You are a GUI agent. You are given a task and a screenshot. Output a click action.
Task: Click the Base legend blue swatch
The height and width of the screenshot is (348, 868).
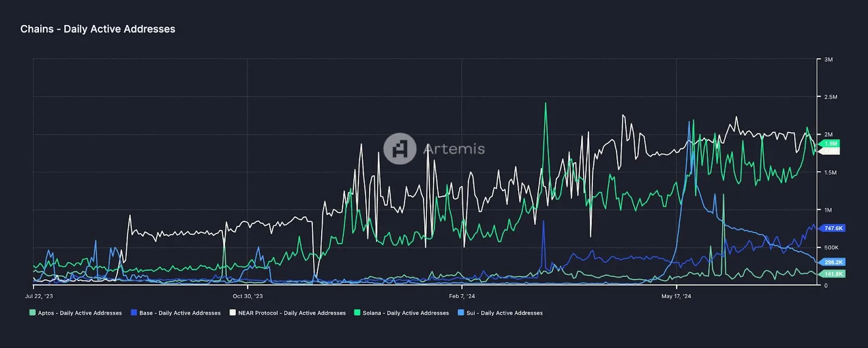[x=133, y=313]
